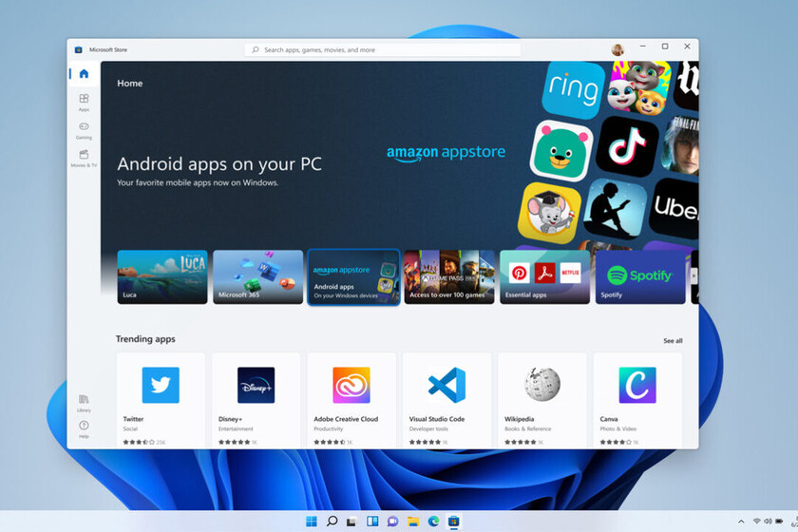Click the Canva app name text
Screen dimensions: 798x532
coord(609,419)
